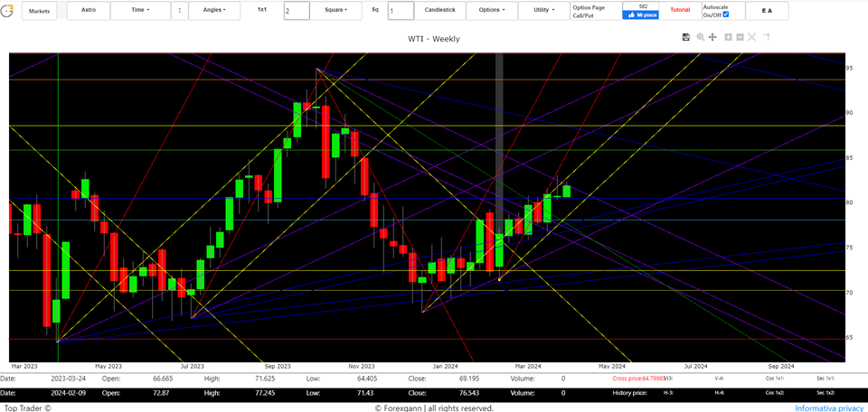The image size is (868, 412).
Task: Click the up-down arrow button beside Time
Action: (178, 11)
